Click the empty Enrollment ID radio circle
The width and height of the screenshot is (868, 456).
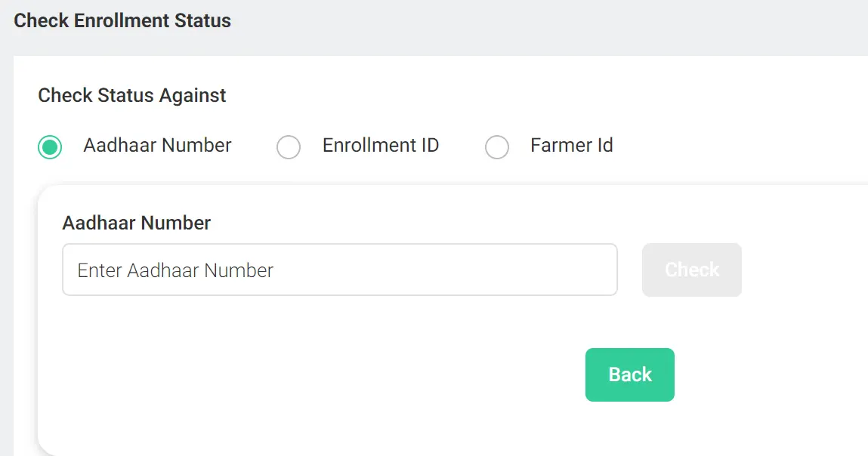tap(289, 147)
